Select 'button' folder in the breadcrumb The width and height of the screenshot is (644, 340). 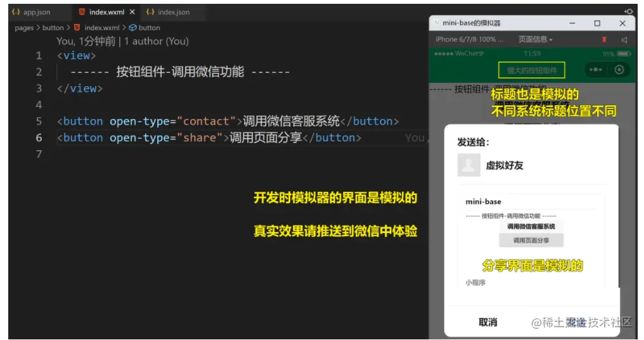point(53,28)
